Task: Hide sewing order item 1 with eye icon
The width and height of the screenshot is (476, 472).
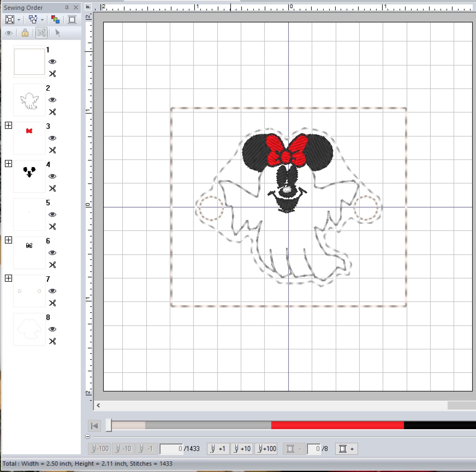Action: point(52,62)
